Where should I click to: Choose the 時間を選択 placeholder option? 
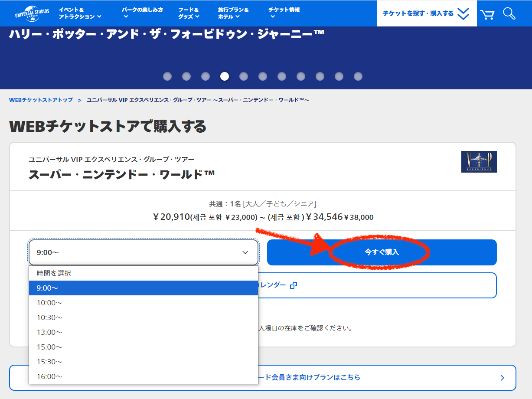click(x=144, y=273)
